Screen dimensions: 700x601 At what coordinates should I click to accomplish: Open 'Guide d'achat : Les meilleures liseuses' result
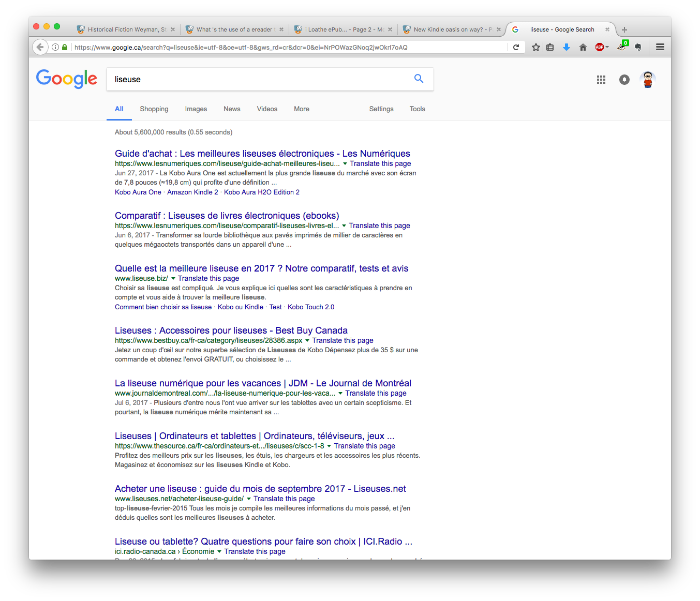tap(262, 154)
